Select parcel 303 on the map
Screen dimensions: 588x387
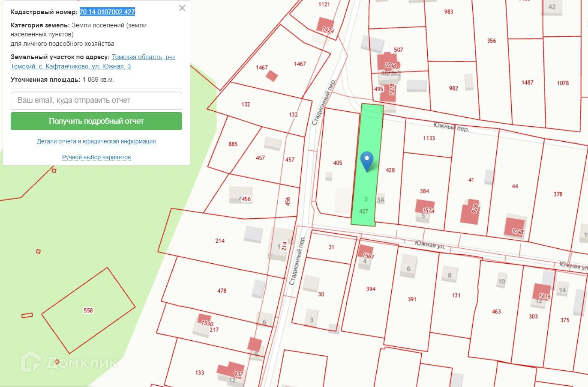click(x=533, y=316)
